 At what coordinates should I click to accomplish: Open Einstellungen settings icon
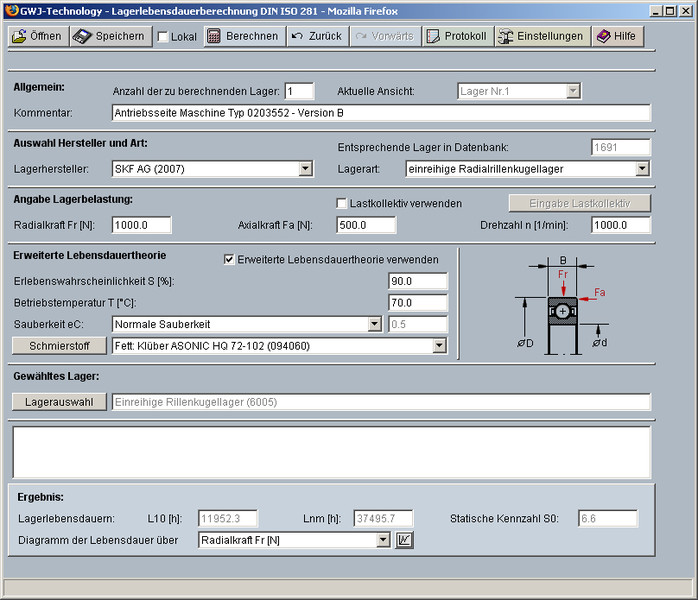(506, 36)
